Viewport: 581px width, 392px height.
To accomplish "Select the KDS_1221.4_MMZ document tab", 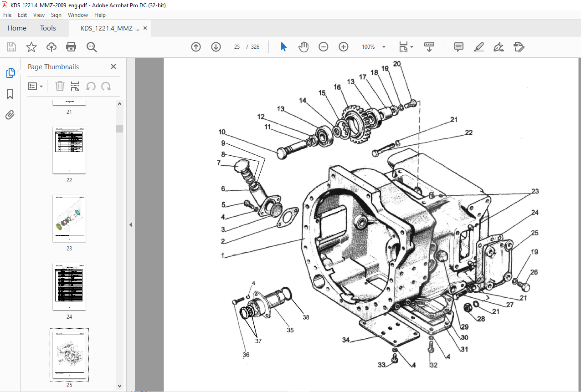I will click(110, 28).
